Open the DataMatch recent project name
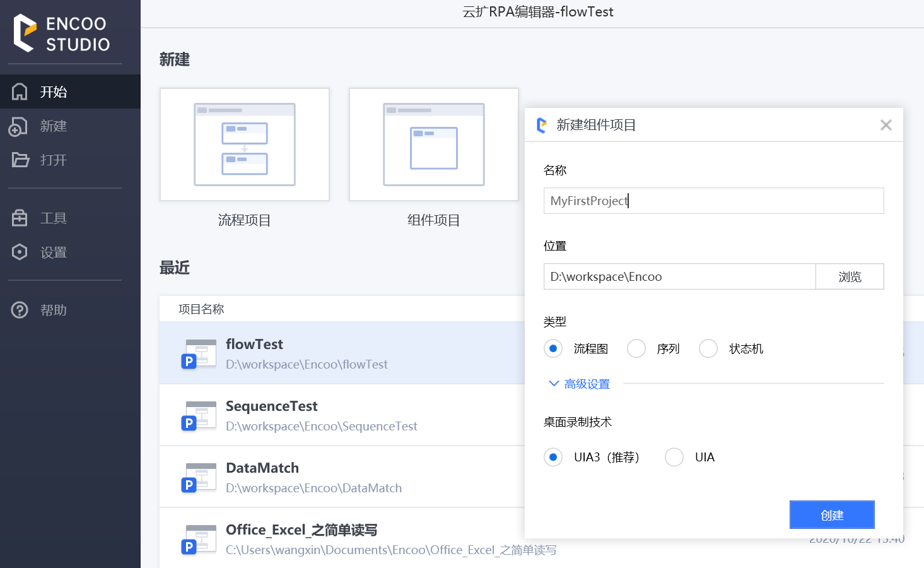This screenshot has height=568, width=924. click(262, 468)
